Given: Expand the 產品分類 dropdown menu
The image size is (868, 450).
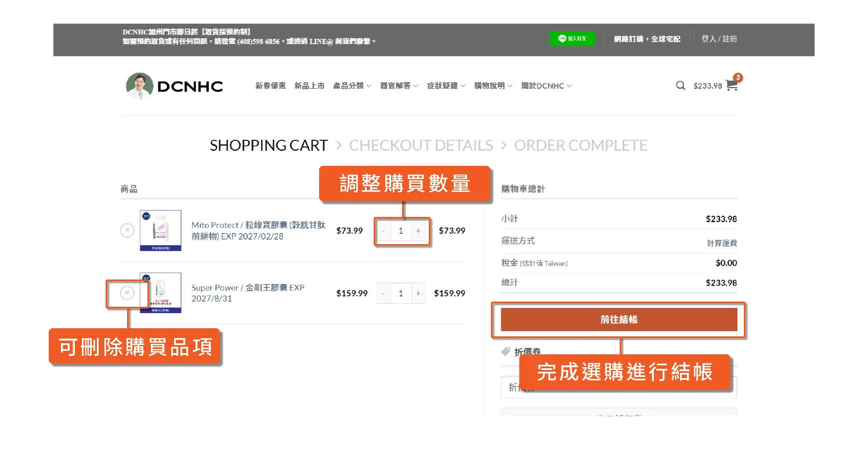Looking at the screenshot, I should [x=352, y=86].
